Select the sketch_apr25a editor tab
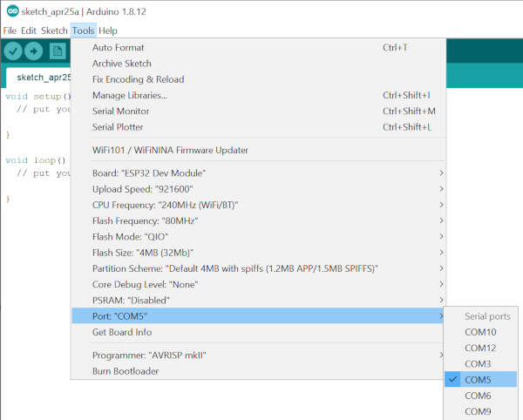 (x=44, y=77)
